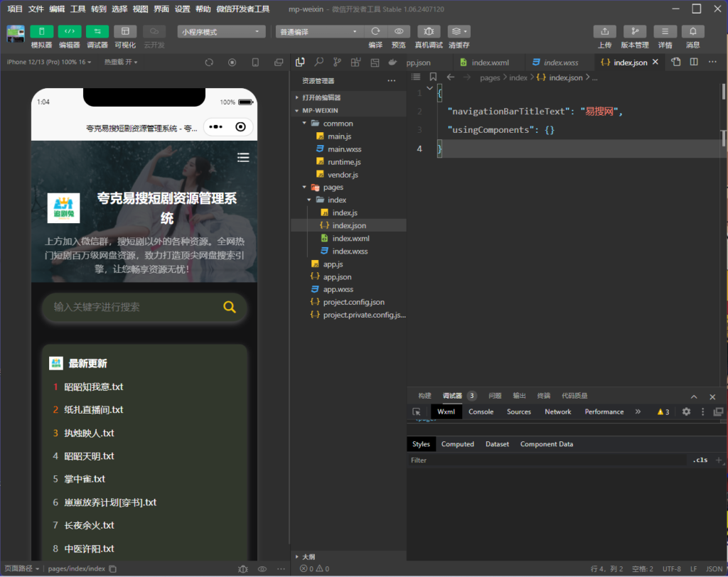This screenshot has width=728, height=577.
Task: Open app.json in file tree
Action: pyautogui.click(x=337, y=277)
